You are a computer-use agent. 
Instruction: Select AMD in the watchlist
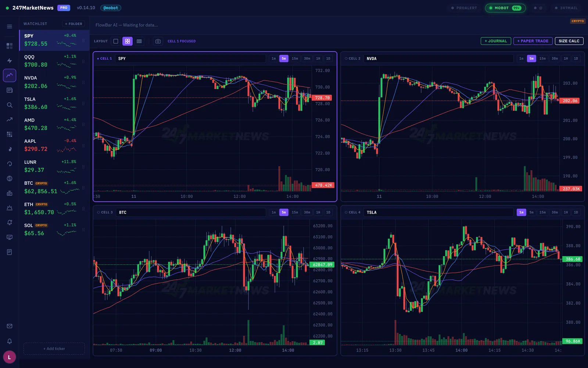pyautogui.click(x=54, y=124)
